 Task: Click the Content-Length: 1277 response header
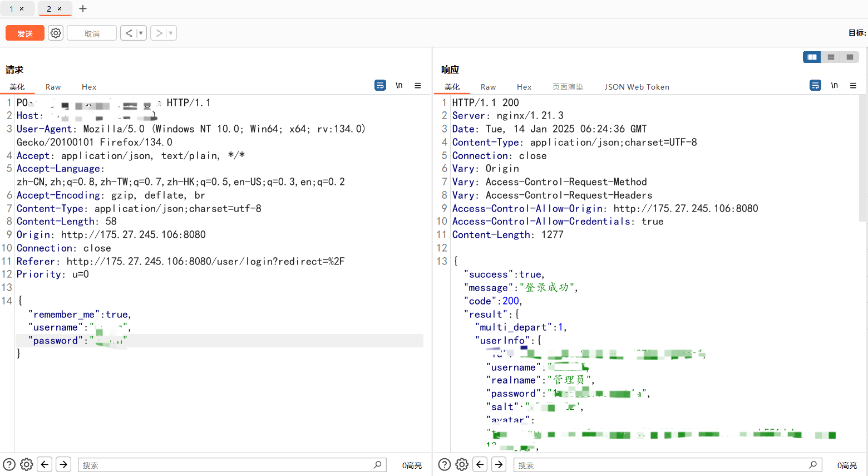(x=508, y=235)
